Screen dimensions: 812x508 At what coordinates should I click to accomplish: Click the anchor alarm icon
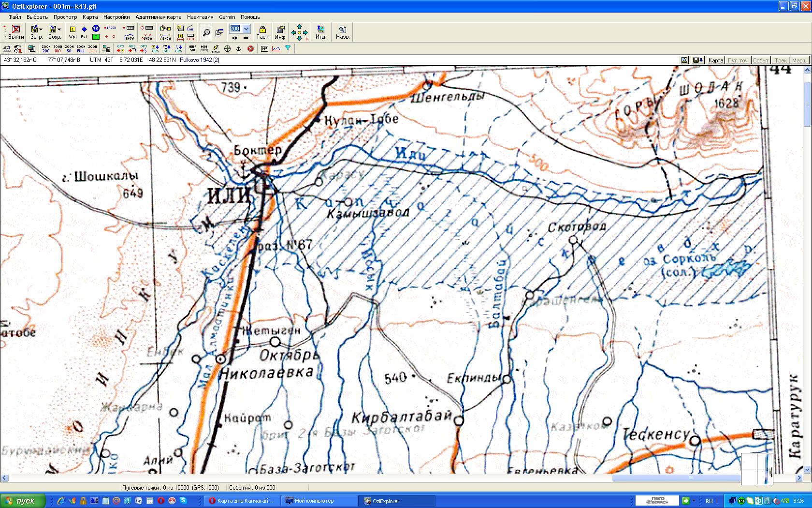pyautogui.click(x=238, y=48)
